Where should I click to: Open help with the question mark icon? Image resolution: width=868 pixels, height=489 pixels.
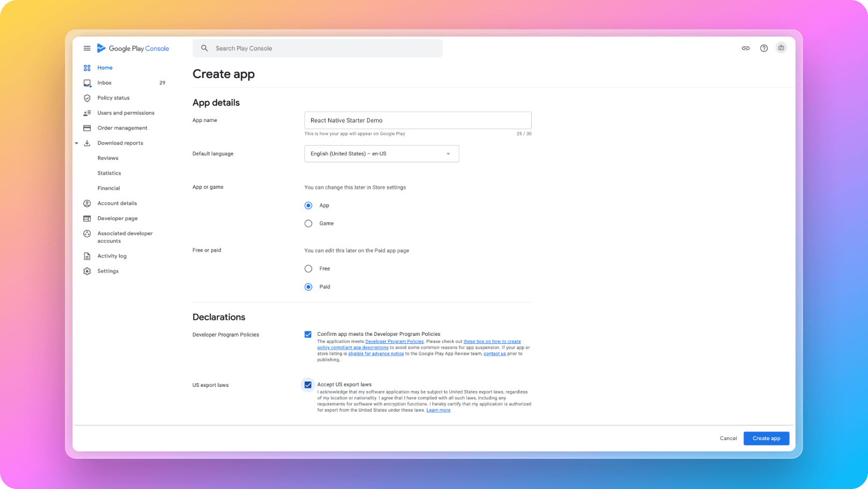[x=764, y=48]
